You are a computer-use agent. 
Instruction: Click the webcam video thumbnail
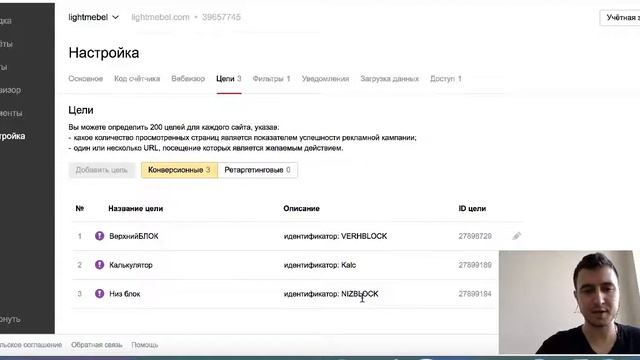569,302
